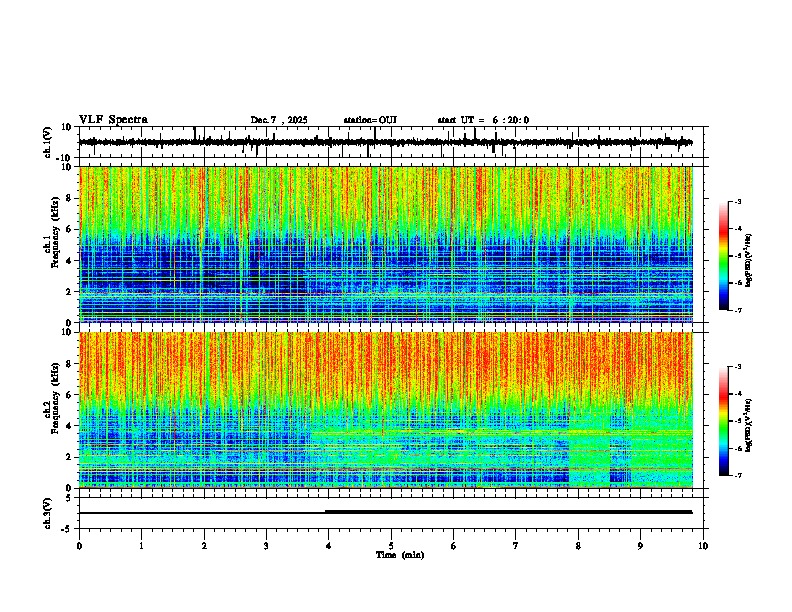Click the ch.3 voltage trace panel
The width and height of the screenshot is (792, 612).
pyautogui.click(x=393, y=513)
